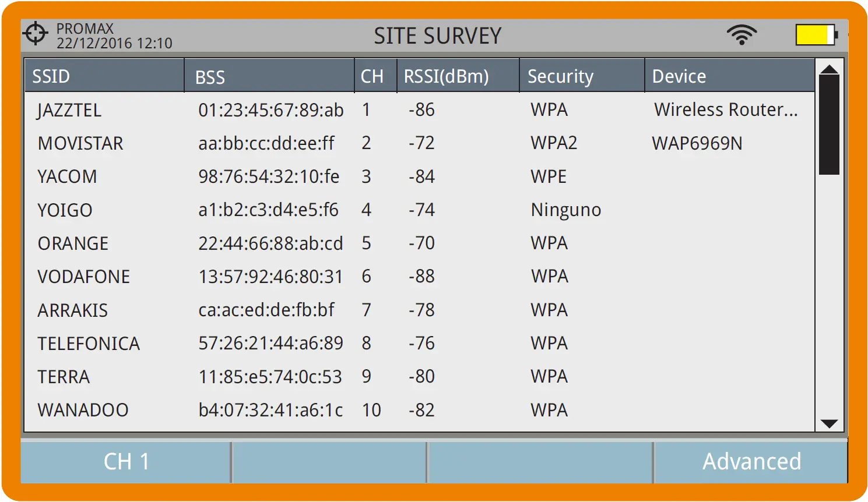The width and height of the screenshot is (868, 502).
Task: Click the scrollbar down arrow
Action: (x=830, y=423)
